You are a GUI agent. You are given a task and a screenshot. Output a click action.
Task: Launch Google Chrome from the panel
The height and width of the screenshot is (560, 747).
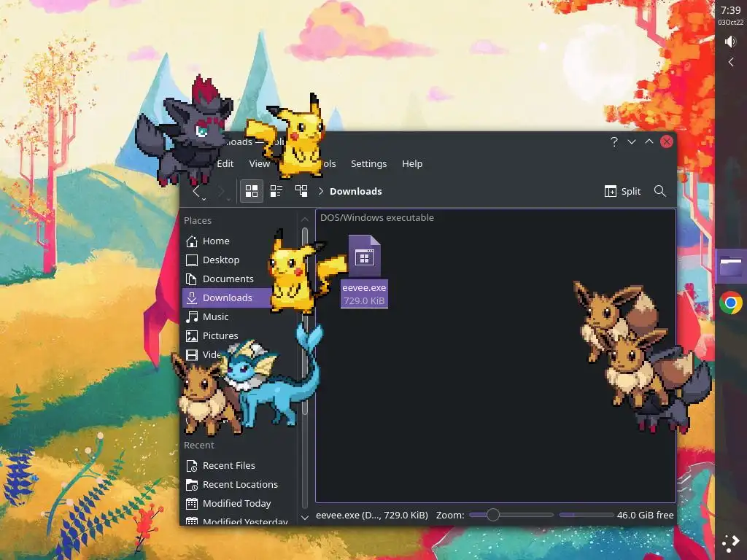pos(731,303)
